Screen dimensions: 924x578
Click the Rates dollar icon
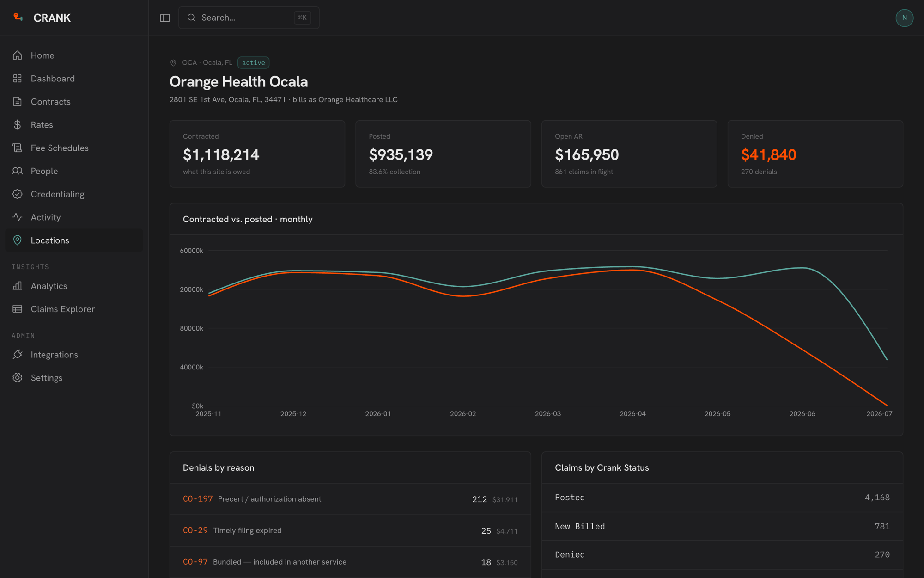18,125
